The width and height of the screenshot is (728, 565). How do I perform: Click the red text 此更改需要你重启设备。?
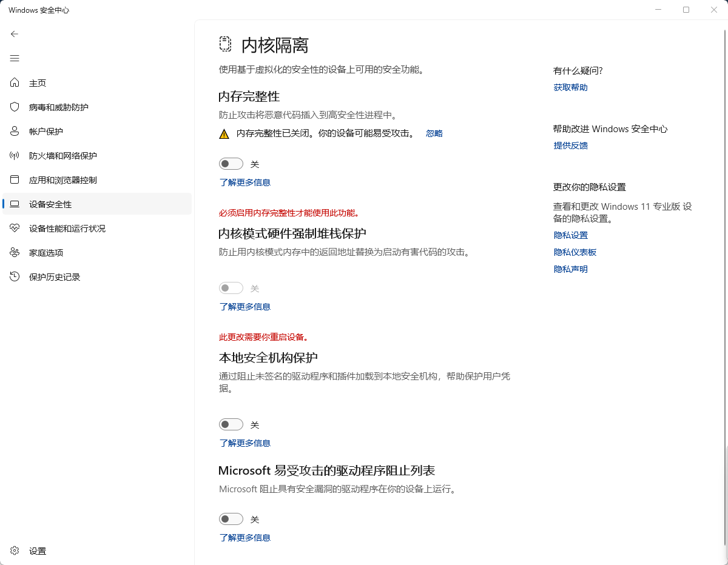[264, 337]
